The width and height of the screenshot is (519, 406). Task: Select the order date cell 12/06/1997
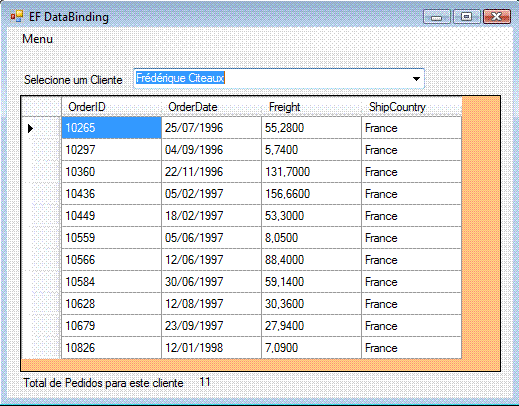tap(211, 260)
